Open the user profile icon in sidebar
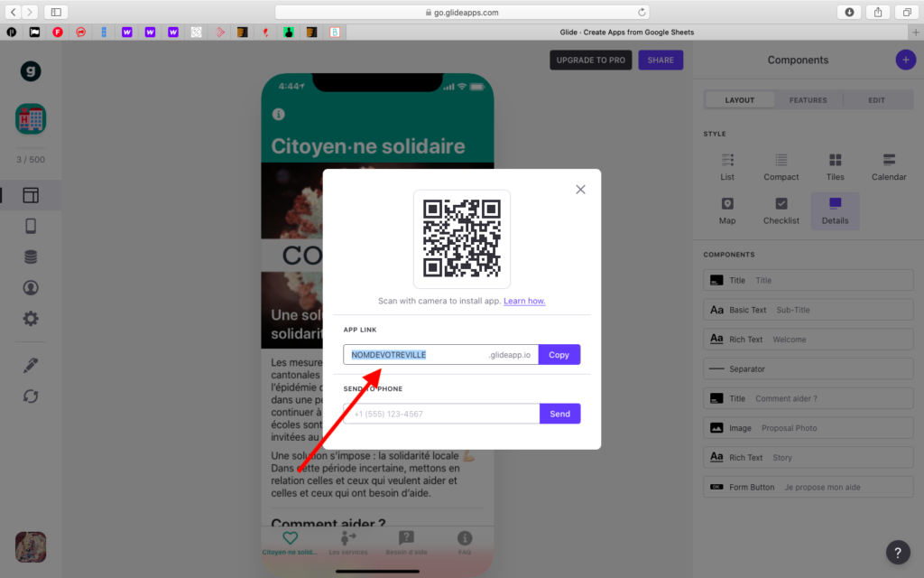Image resolution: width=924 pixels, height=578 pixels. point(31,287)
